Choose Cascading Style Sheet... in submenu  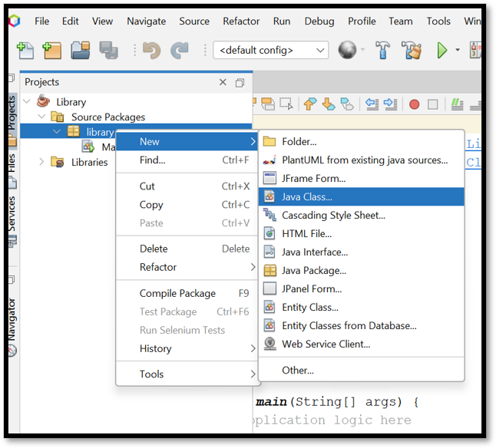click(362, 215)
